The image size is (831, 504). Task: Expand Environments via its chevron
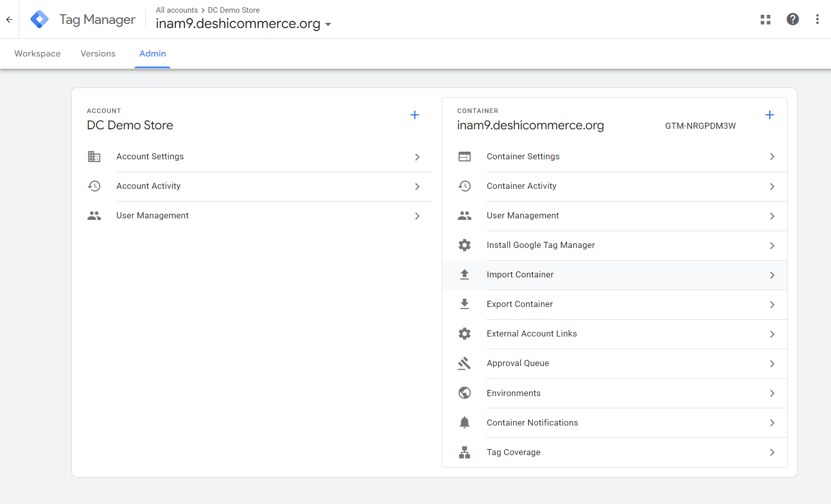772,393
